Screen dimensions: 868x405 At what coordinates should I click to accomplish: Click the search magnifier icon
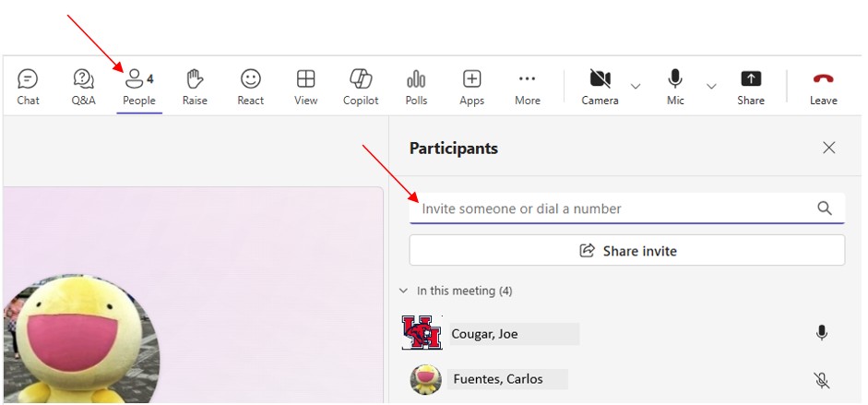coord(825,208)
